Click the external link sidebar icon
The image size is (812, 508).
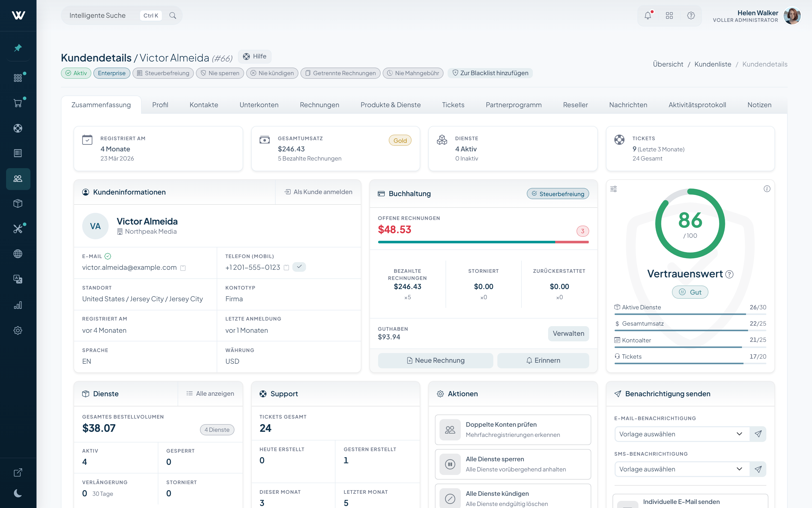pyautogui.click(x=18, y=472)
